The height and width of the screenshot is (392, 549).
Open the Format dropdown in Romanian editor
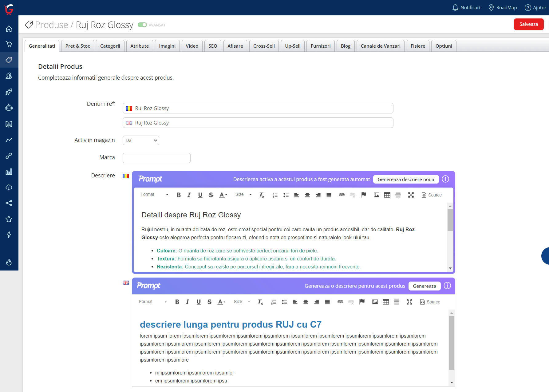[154, 195]
